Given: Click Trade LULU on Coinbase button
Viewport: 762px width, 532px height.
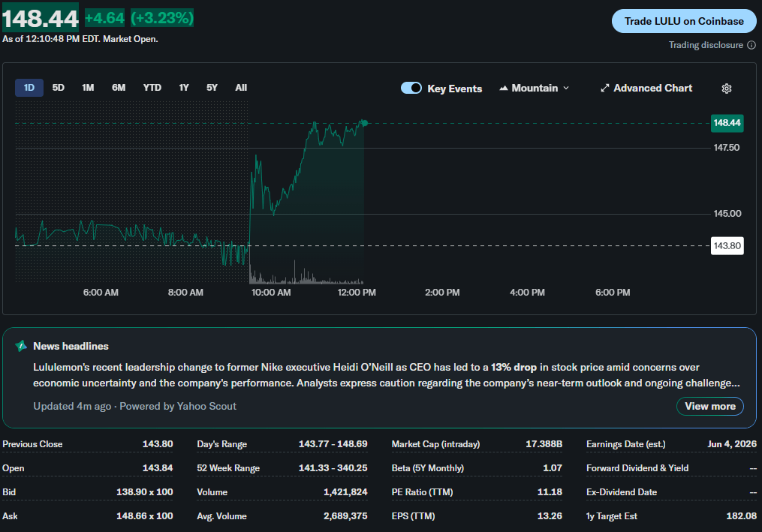Looking at the screenshot, I should [x=684, y=21].
